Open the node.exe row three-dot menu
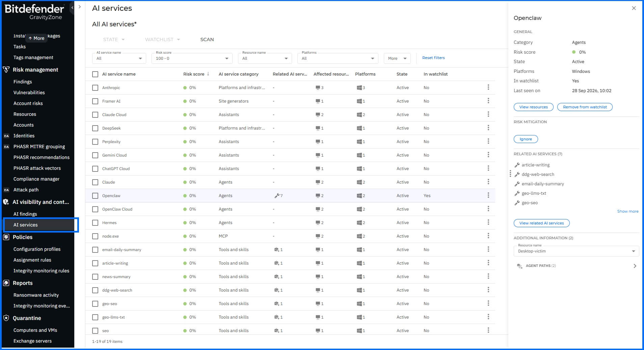 pos(488,236)
